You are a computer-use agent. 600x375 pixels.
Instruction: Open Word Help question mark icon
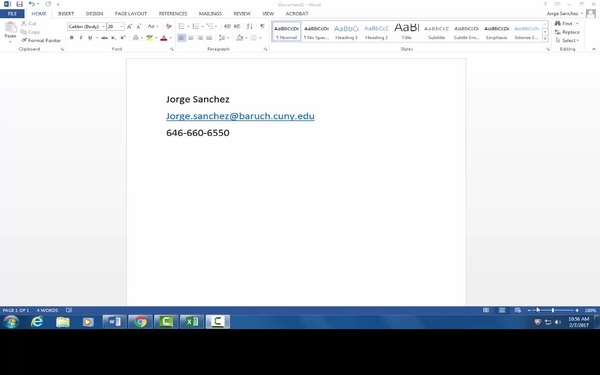(545, 4)
